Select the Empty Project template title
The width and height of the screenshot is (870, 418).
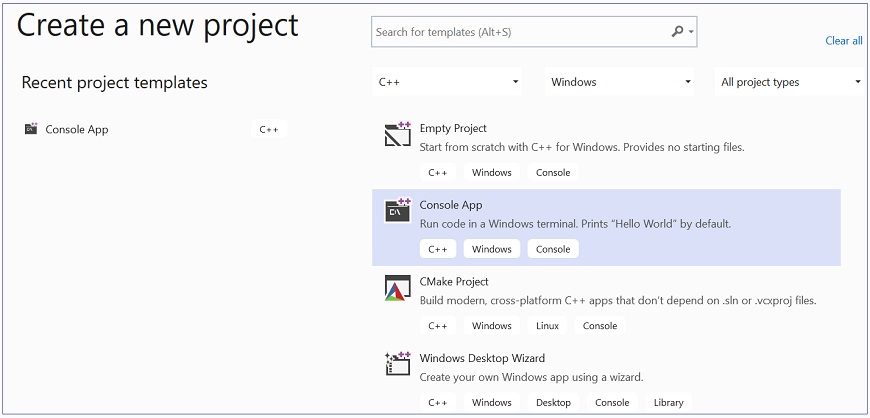(x=453, y=128)
